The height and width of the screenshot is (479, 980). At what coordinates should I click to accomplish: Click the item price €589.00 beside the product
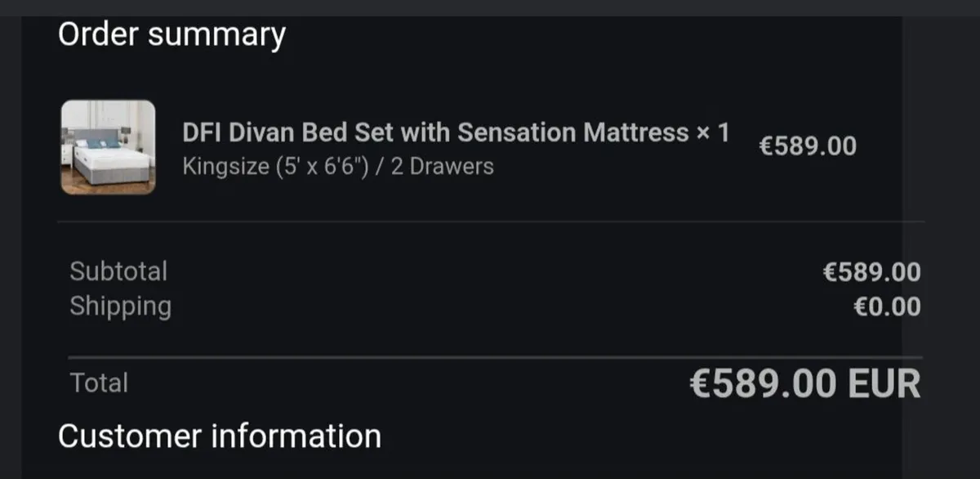[808, 145]
